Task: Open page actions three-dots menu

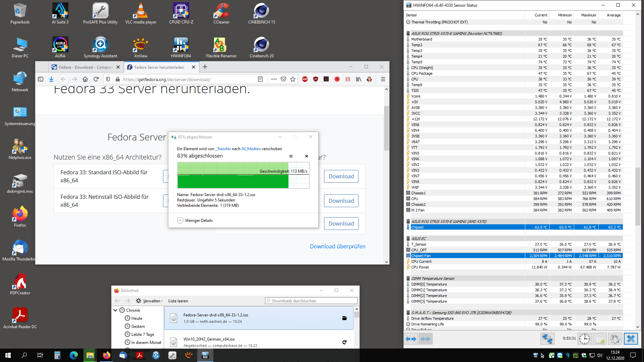Action: click(274, 79)
